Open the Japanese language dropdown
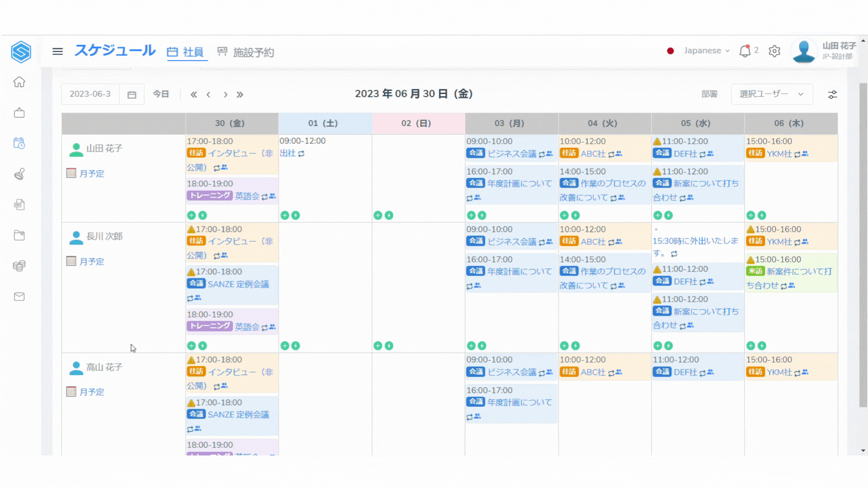The image size is (868, 488). 707,51
